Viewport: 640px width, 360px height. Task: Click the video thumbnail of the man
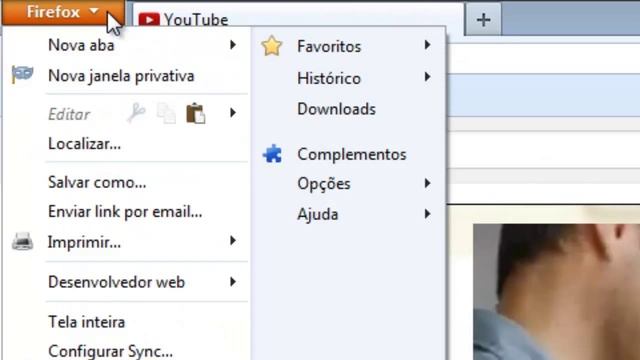coord(556,292)
